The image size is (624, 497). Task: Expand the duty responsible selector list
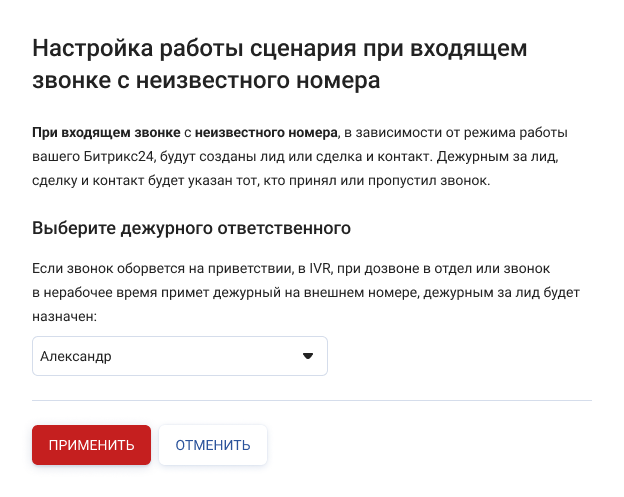tap(180, 356)
